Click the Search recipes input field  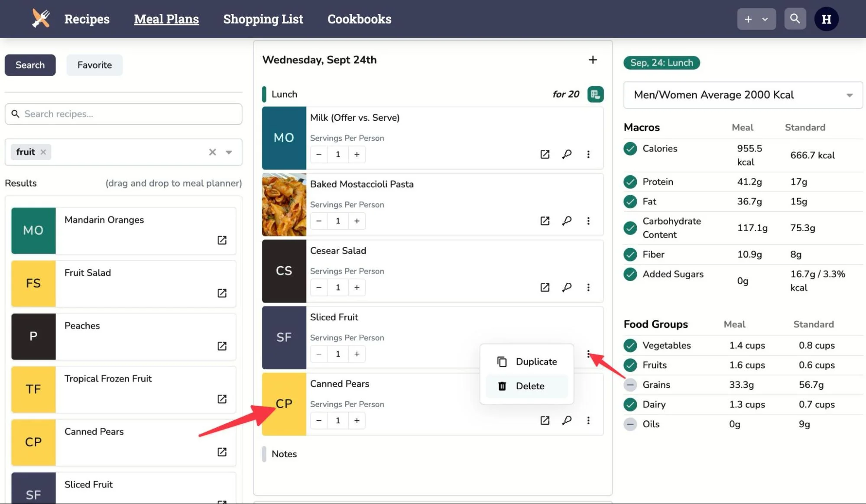pyautogui.click(x=123, y=114)
